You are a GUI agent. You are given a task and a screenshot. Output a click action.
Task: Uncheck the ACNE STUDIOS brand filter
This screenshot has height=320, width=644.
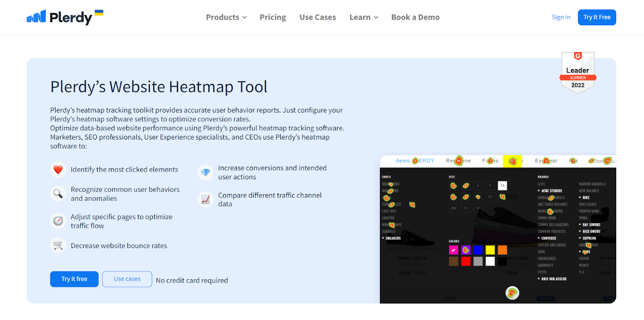tap(550, 191)
